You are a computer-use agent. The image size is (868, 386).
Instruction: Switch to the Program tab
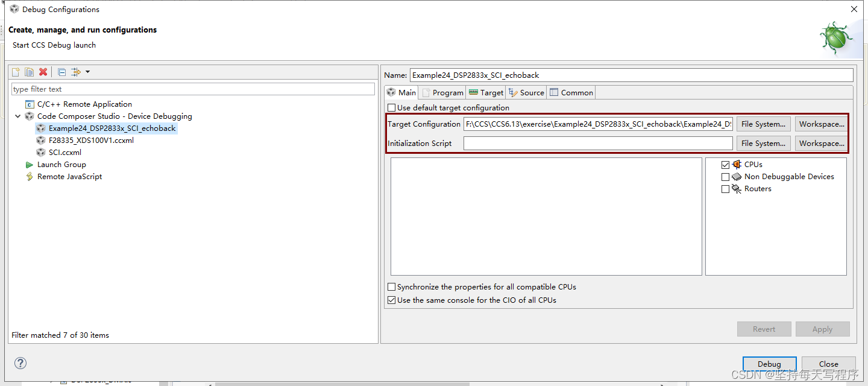tap(442, 92)
